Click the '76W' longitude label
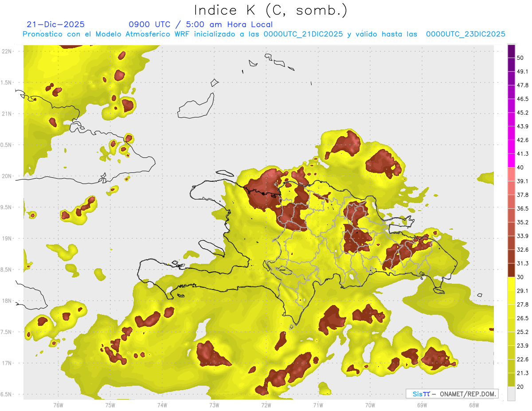The image size is (532, 411). coord(58,405)
